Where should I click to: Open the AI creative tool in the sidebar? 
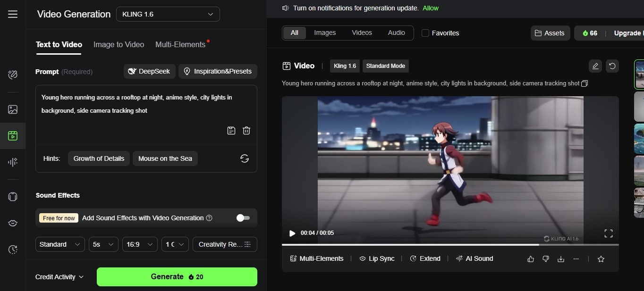(13, 75)
